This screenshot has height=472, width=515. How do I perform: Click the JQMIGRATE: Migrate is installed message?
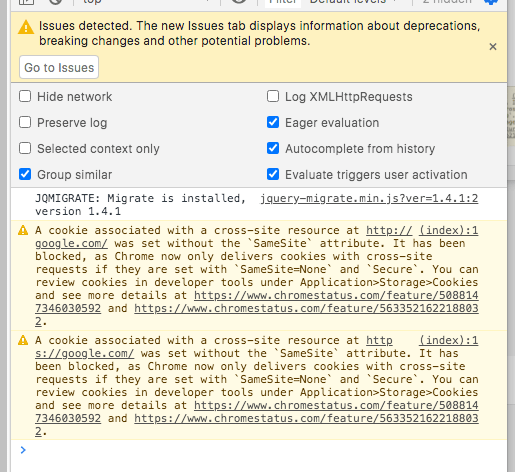point(140,205)
